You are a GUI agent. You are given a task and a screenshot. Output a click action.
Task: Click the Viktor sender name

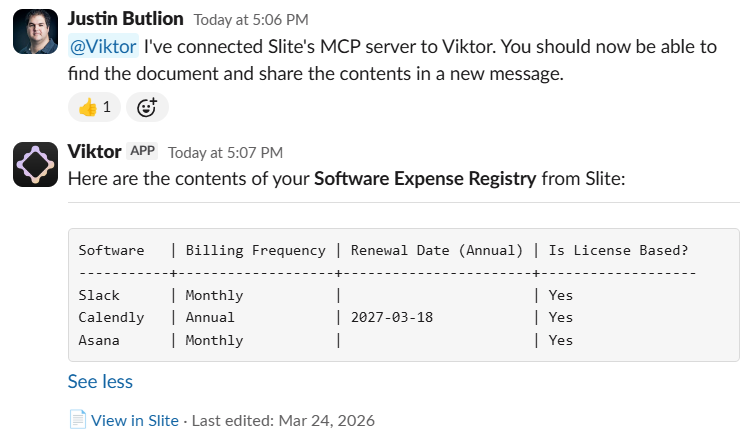[x=94, y=152]
